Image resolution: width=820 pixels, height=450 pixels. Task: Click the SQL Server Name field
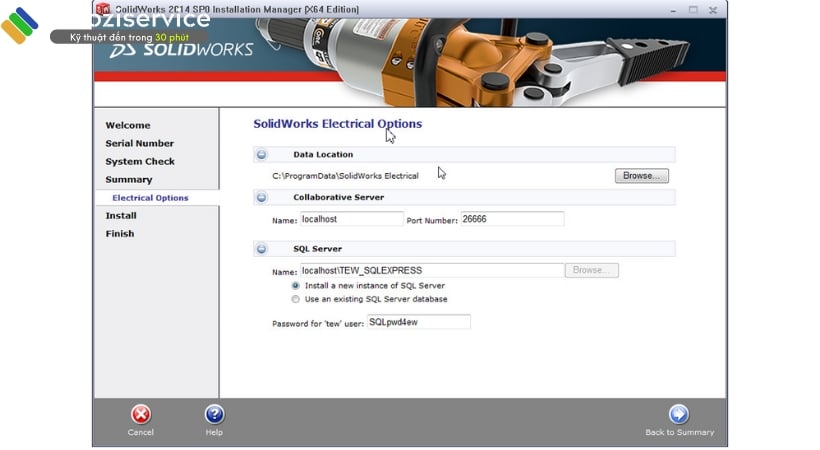pos(432,270)
